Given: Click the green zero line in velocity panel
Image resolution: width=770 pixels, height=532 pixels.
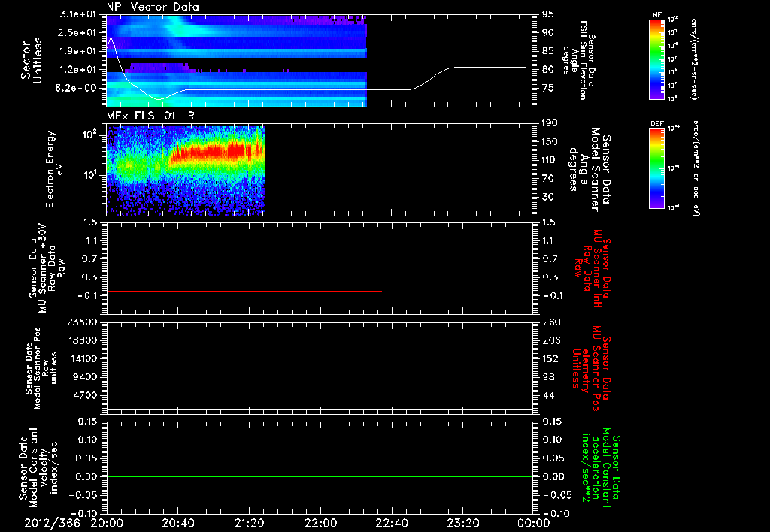Looking at the screenshot, I should pos(319,476).
